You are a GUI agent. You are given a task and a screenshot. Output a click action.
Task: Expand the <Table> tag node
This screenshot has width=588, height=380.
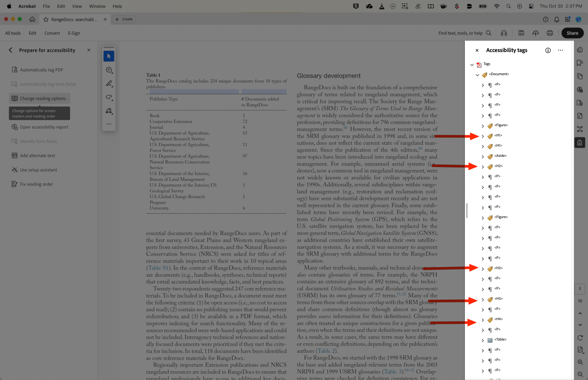click(x=483, y=340)
